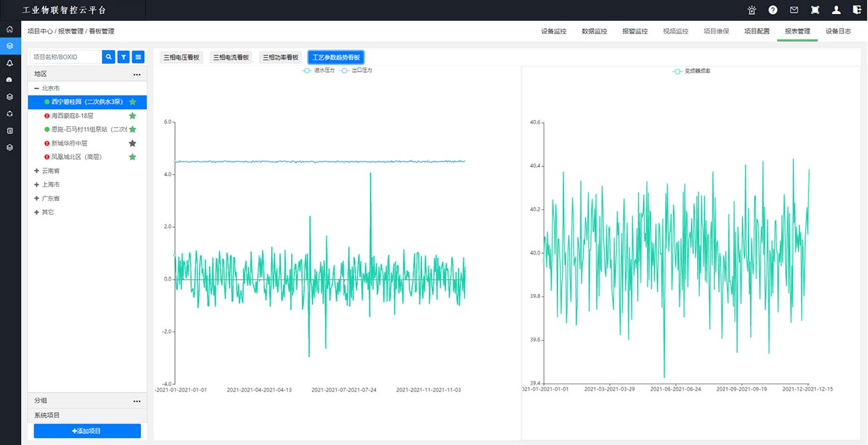Click the logout door icon
Screen dimensions: 868x445
[857, 10]
